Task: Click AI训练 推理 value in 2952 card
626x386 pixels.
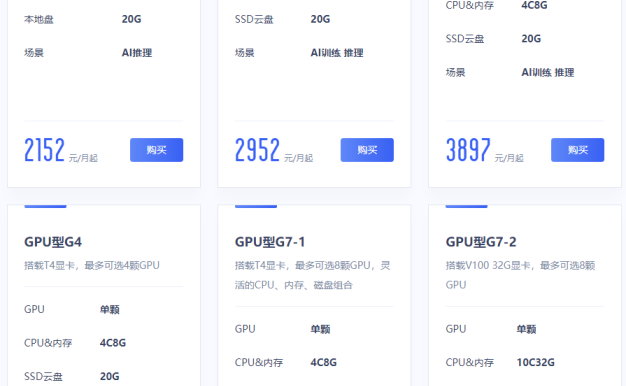Action: [x=337, y=53]
